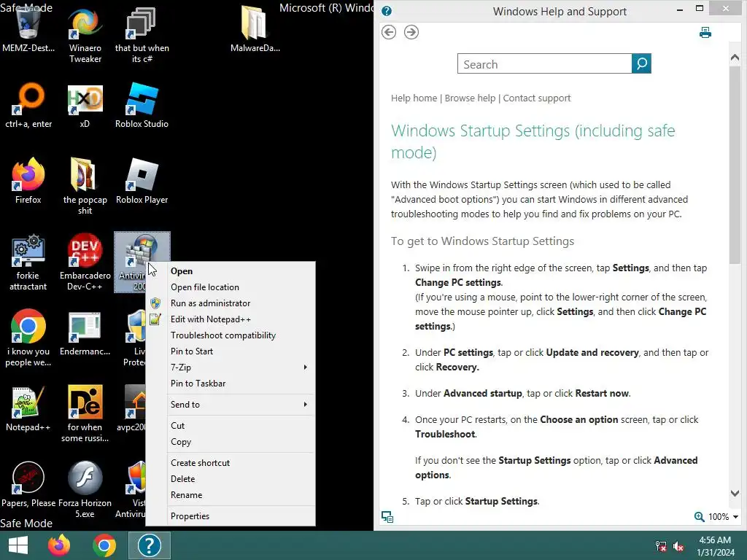Image resolution: width=747 pixels, height=560 pixels.
Task: Click the network tray icon
Action: point(661,547)
